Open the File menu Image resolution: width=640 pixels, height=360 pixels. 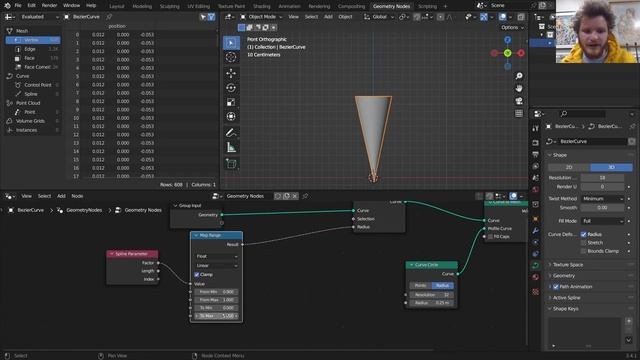coord(18,6)
